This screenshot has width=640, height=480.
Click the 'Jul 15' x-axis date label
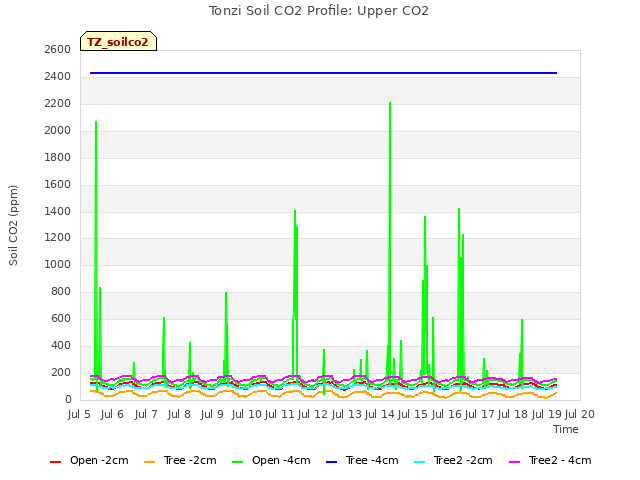[x=413, y=415]
